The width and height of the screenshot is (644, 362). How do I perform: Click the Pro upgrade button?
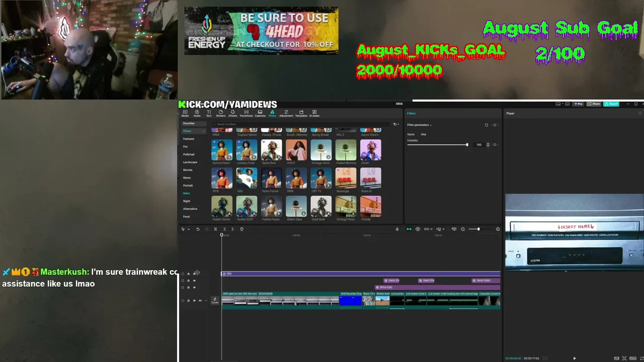pos(578,104)
